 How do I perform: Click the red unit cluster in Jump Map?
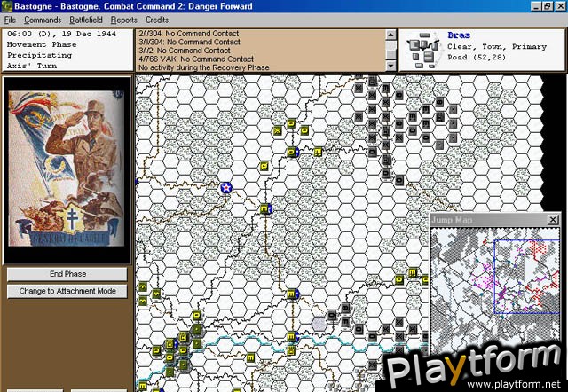click(540, 248)
